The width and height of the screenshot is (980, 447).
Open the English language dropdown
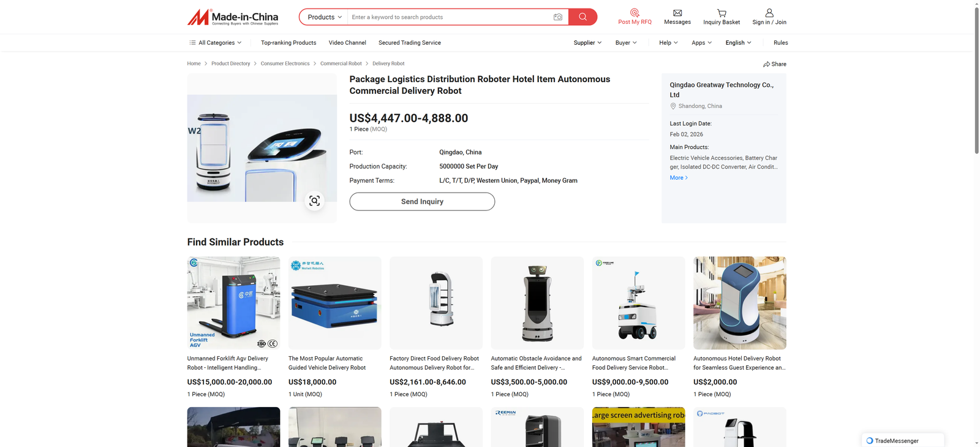click(x=738, y=43)
